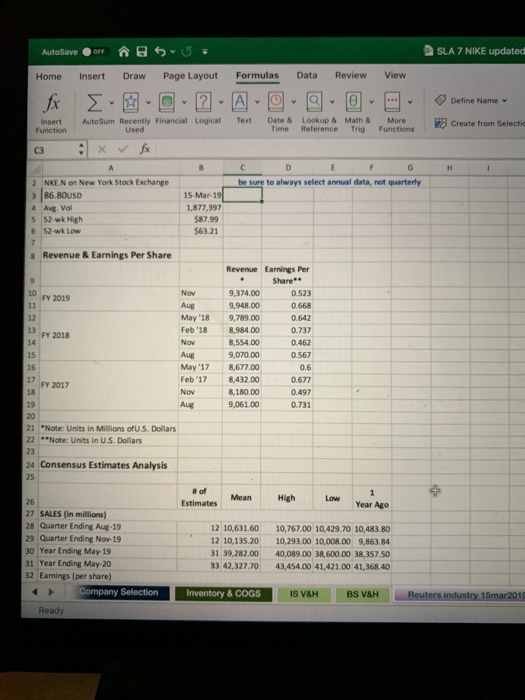Click the More Functions icon
The width and height of the screenshot is (525, 700).
[392, 101]
